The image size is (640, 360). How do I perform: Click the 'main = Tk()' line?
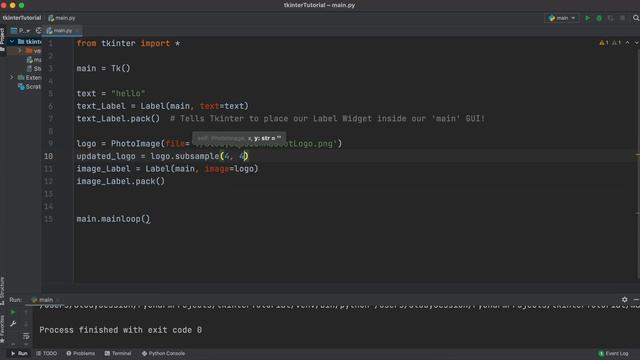[103, 68]
